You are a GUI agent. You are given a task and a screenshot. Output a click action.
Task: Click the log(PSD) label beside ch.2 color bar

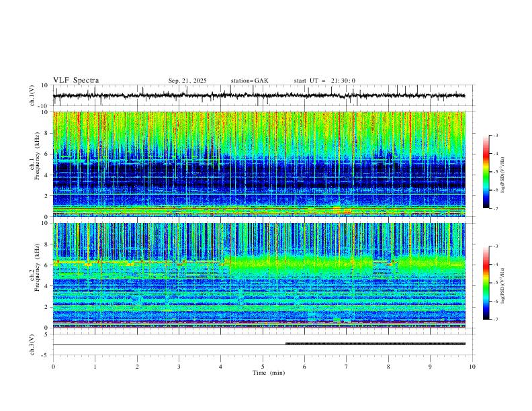502,285
